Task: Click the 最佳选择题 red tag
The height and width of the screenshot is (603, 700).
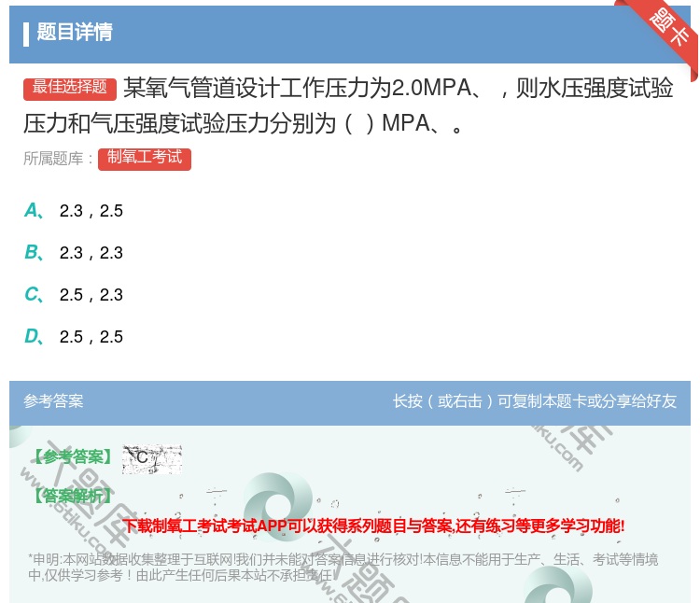Action: 70,88
